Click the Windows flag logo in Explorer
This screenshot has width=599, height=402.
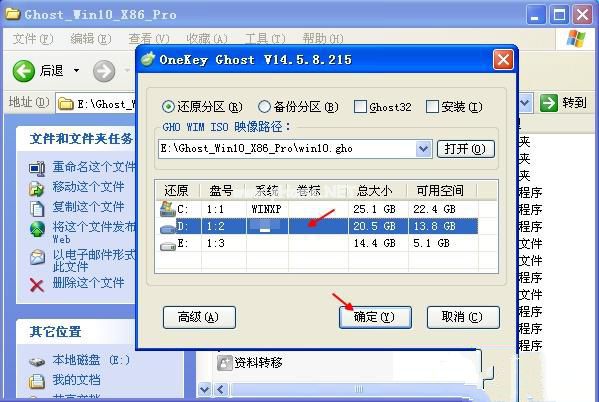576,39
